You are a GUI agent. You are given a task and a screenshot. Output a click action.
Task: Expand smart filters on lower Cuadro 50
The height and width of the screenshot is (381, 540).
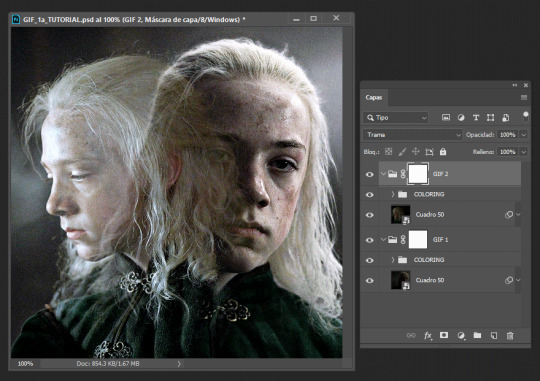coord(518,280)
